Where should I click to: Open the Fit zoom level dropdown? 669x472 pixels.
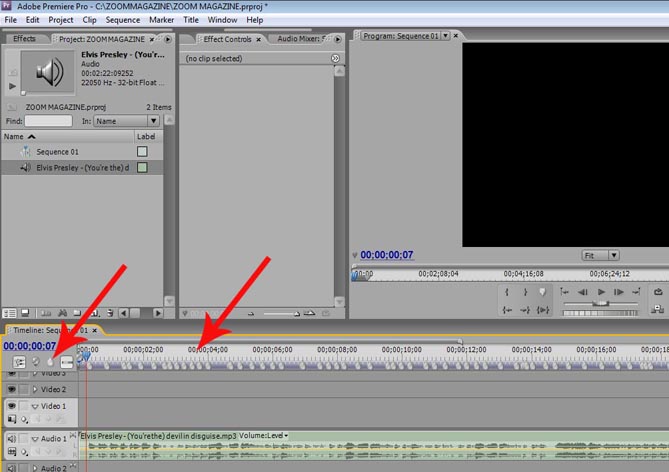coord(600,256)
